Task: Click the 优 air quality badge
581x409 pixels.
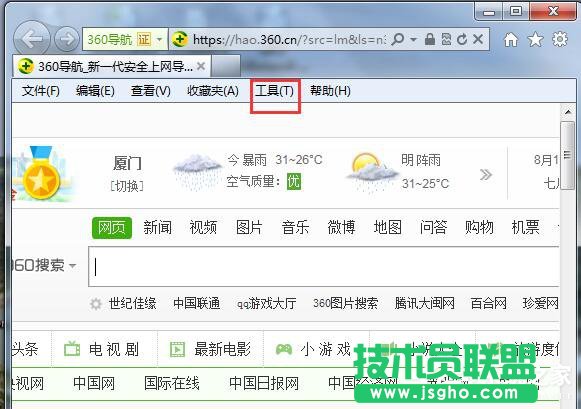Action: (294, 182)
